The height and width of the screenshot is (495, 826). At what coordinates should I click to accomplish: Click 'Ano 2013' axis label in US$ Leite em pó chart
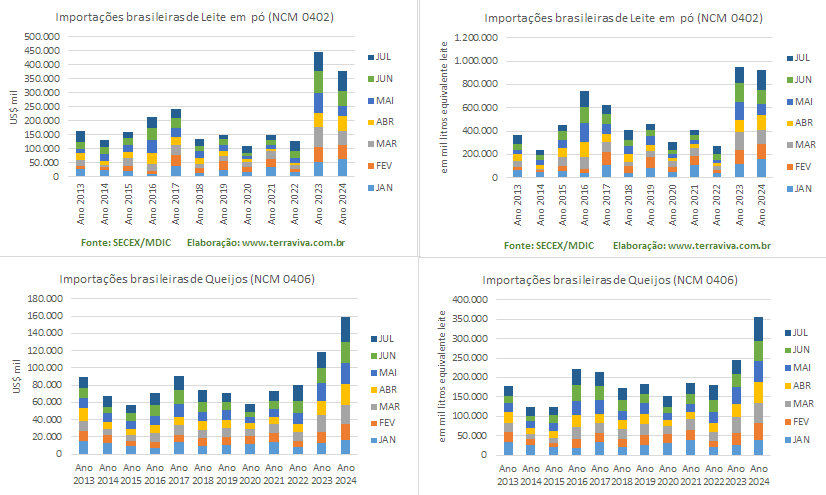pyautogui.click(x=81, y=204)
